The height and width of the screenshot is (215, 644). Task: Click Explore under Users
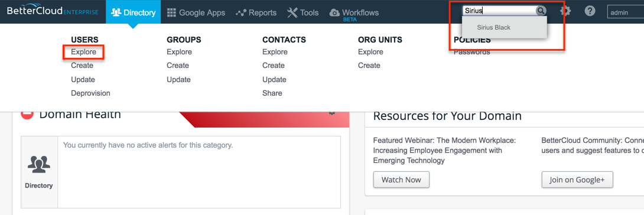83,52
